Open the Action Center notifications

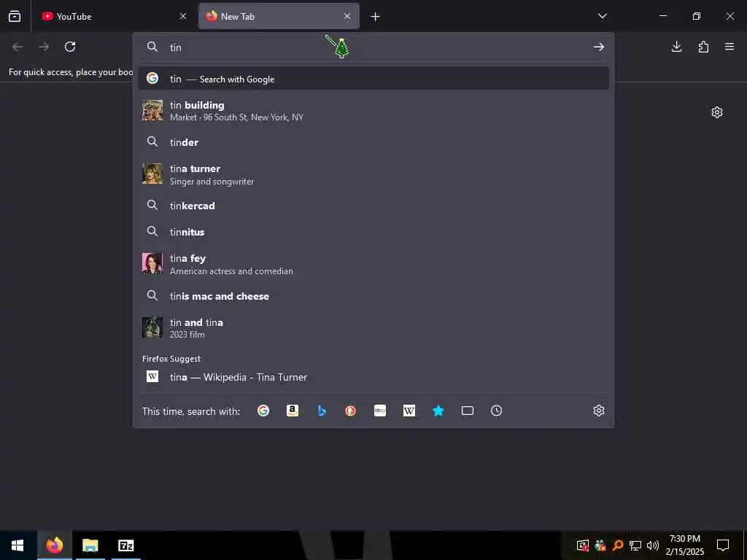point(723,545)
